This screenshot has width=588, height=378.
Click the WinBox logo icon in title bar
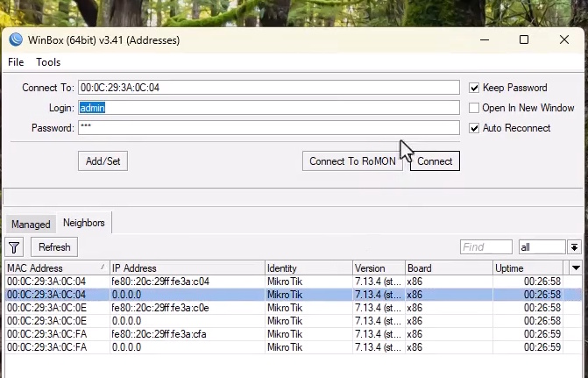[x=16, y=39]
